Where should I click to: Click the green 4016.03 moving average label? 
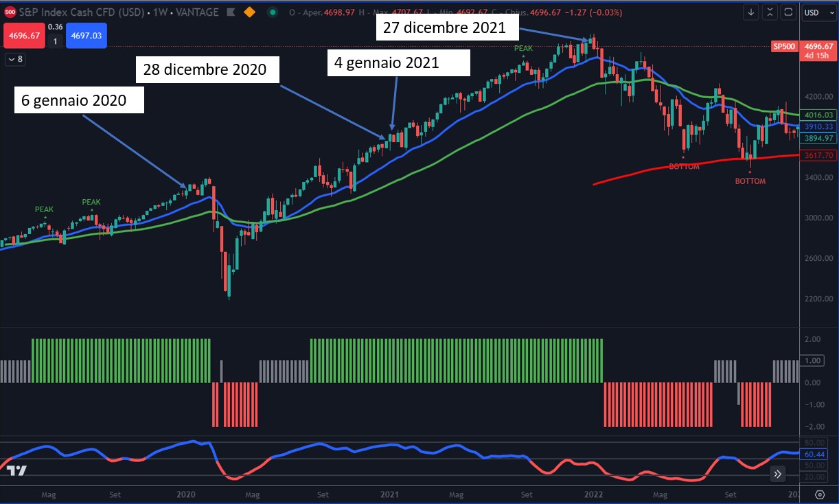(x=819, y=115)
